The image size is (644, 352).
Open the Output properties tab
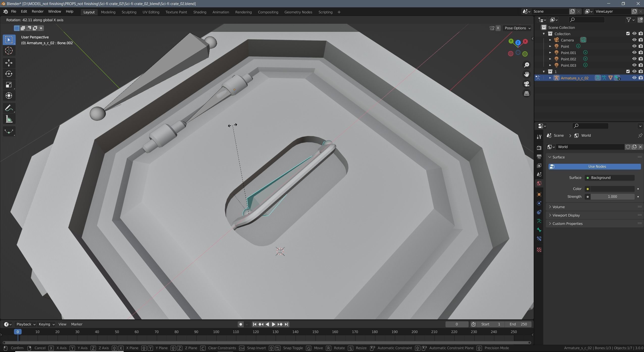539,157
